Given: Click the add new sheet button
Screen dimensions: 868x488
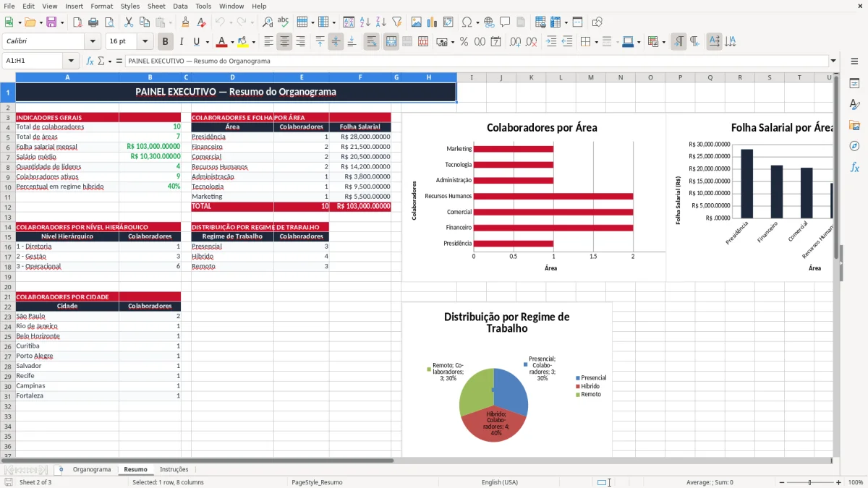Looking at the screenshot, I should [x=61, y=469].
